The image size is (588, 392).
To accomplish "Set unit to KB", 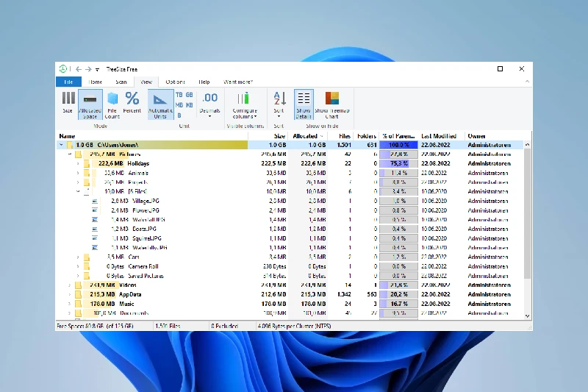I will click(190, 105).
